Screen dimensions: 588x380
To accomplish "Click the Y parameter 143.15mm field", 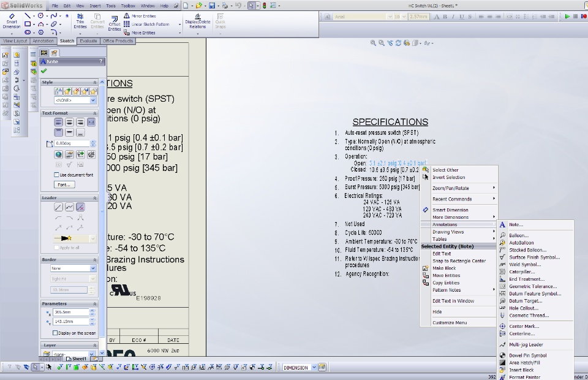I will (71, 322).
